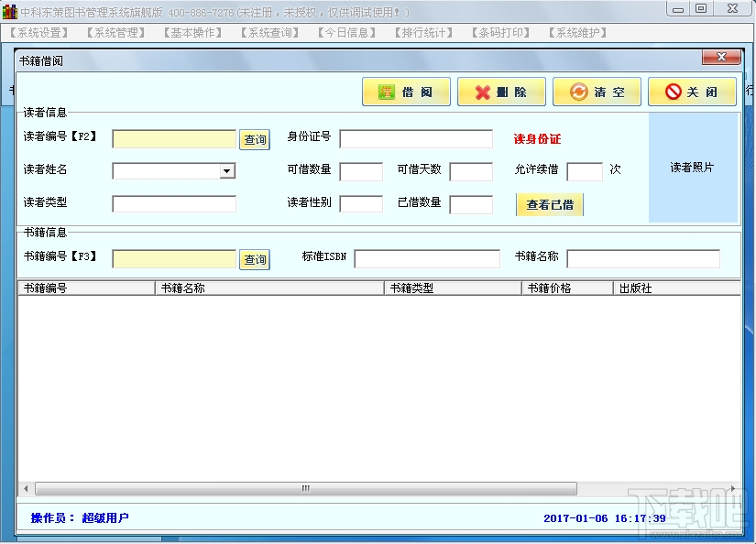The width and height of the screenshot is (756, 544).
Task: Click the 清空 clear button
Action: point(597,92)
